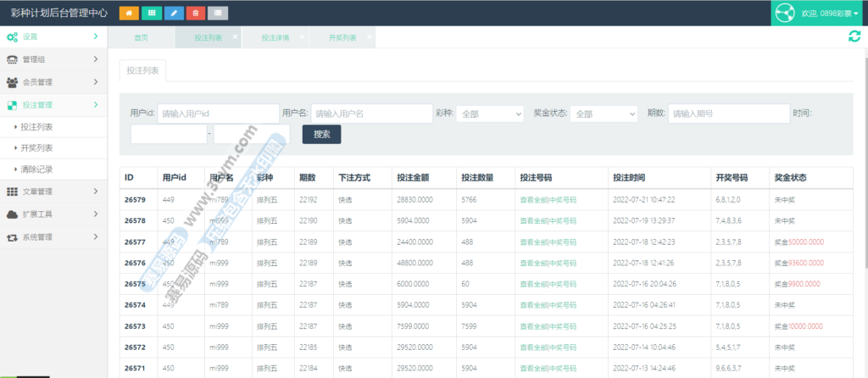Click the red trash can icon
The height and width of the screenshot is (378, 868).
pos(196,13)
